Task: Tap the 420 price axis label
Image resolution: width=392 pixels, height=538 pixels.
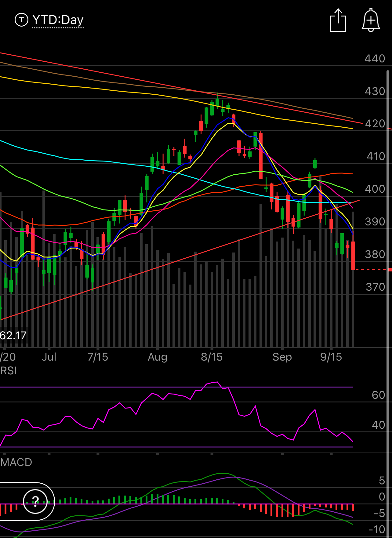Action: click(375, 124)
